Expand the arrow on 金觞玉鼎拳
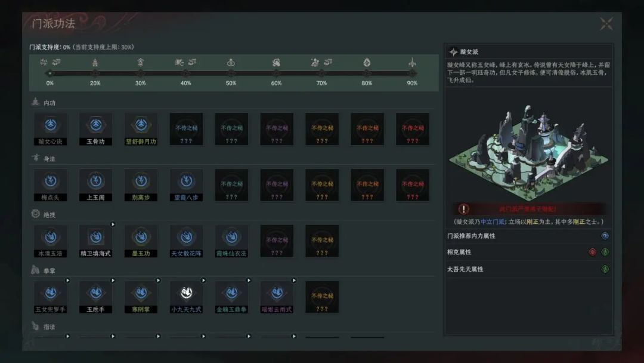This screenshot has width=644, height=363. [249, 281]
